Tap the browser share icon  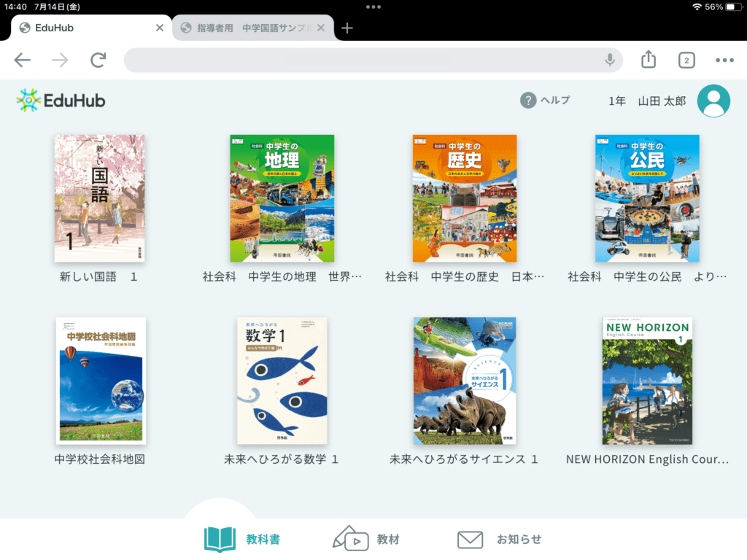pyautogui.click(x=649, y=61)
